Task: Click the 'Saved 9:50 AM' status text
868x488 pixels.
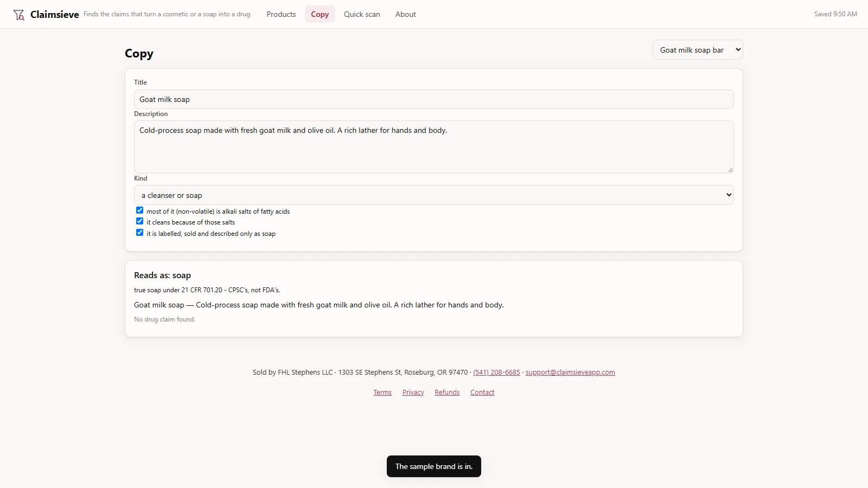Action: (x=835, y=14)
